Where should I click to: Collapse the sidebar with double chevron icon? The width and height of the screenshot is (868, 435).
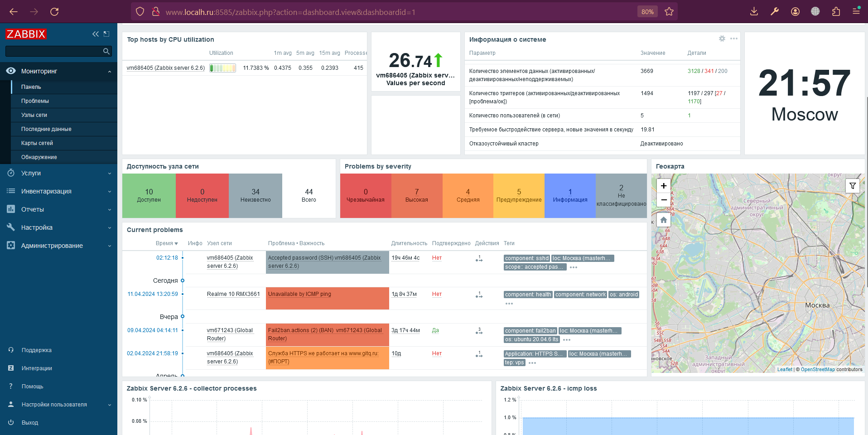[x=95, y=34]
